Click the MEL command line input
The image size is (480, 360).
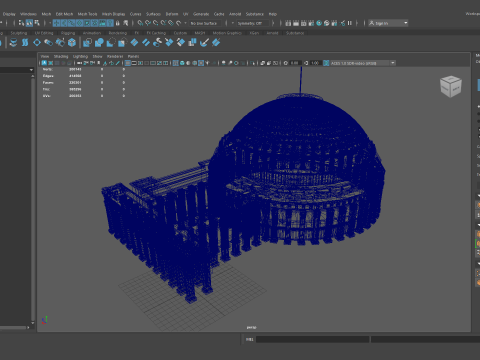[x=312, y=339]
